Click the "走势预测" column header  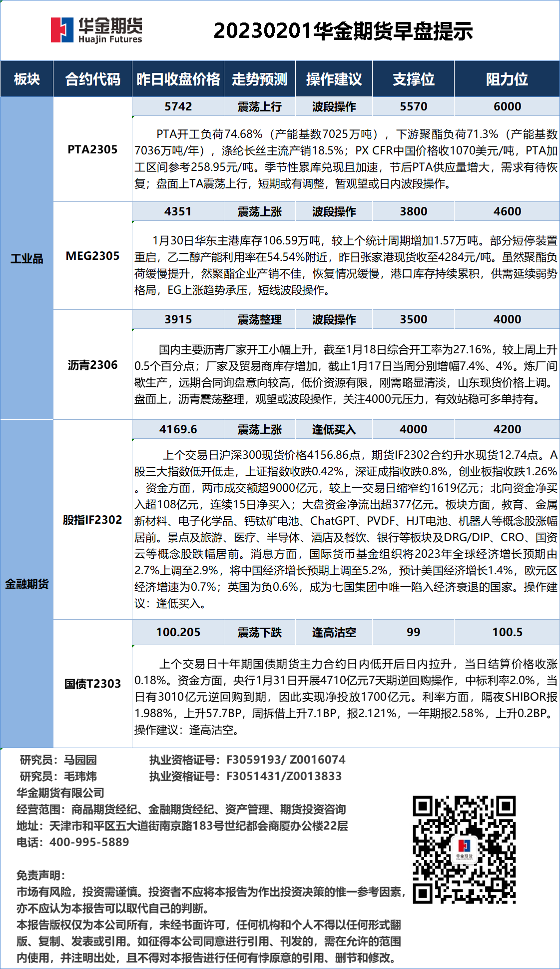pos(260,79)
